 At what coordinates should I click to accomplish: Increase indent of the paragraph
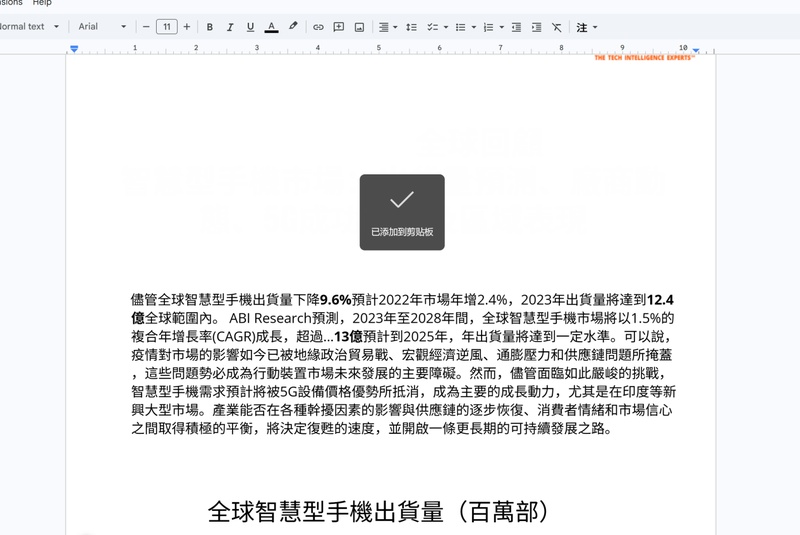tap(536, 27)
